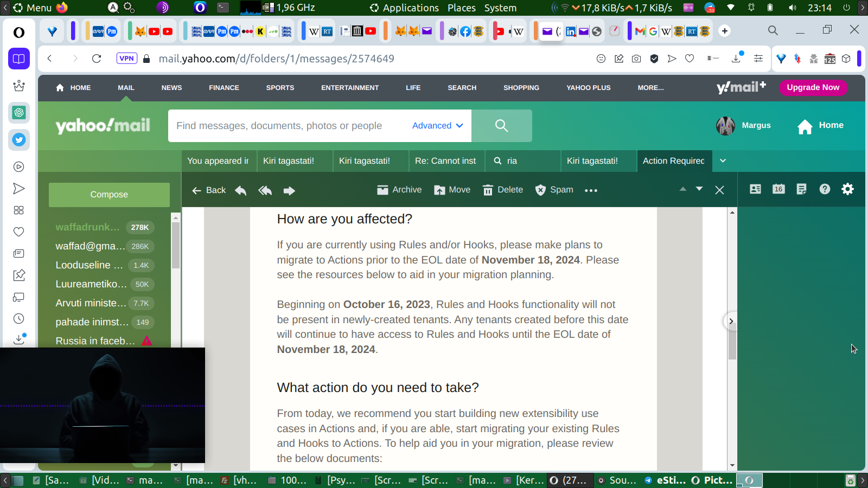Viewport: 868px width, 488px height.
Task: Forward this email message
Action: (x=289, y=190)
